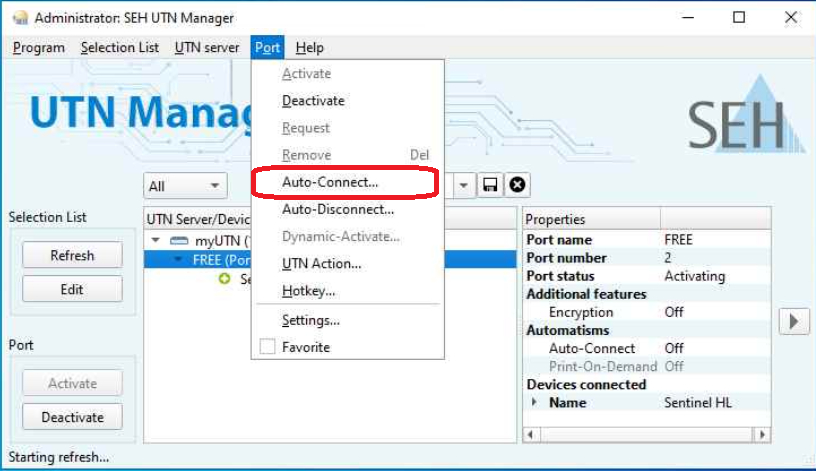Image resolution: width=816 pixels, height=471 pixels.
Task: Click the Devices connected heading
Action: pos(586,384)
